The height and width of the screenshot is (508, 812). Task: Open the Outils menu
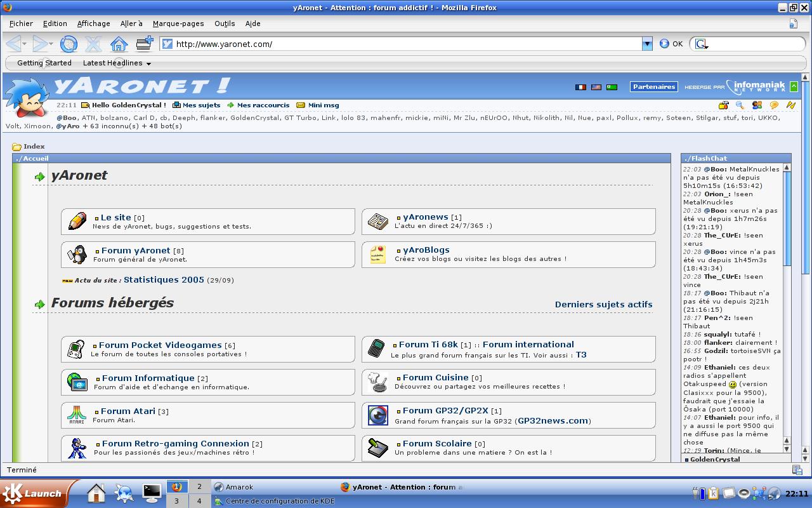[225, 23]
